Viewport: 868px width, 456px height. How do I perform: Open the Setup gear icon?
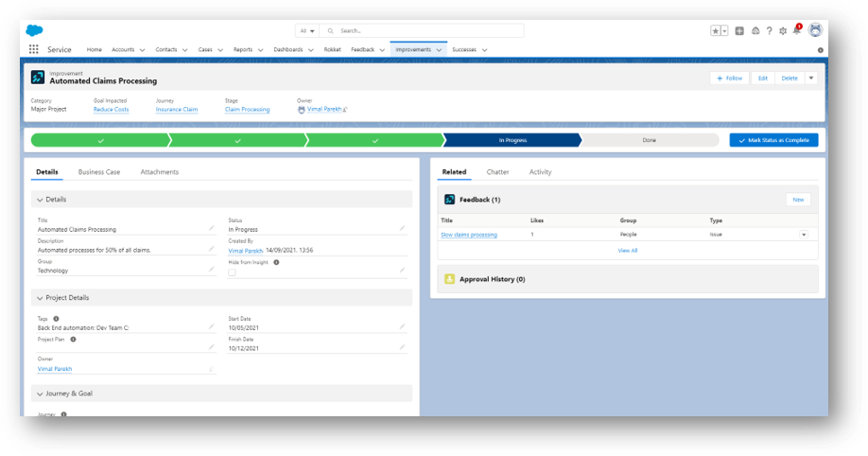(x=783, y=31)
